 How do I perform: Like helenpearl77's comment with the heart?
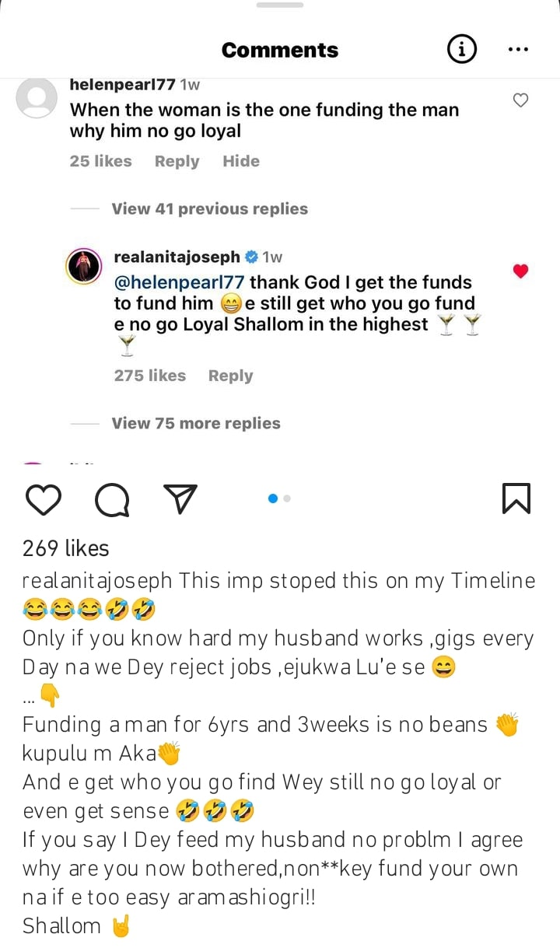point(521,100)
